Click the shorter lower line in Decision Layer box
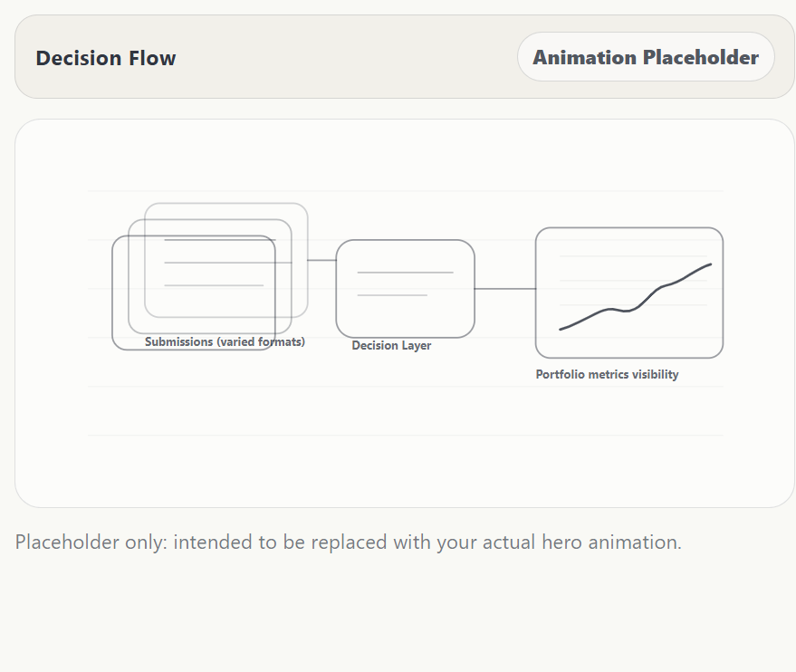 click(392, 295)
